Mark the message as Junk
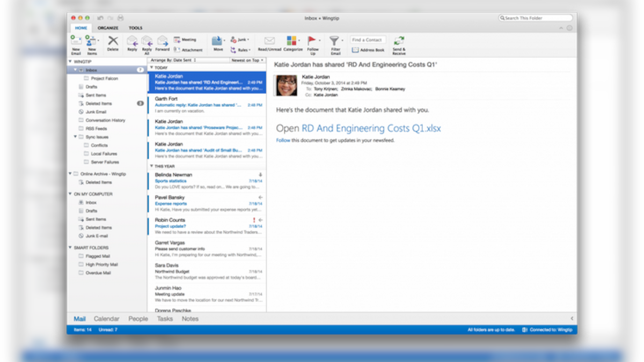This screenshot has width=644, height=362. click(240, 39)
